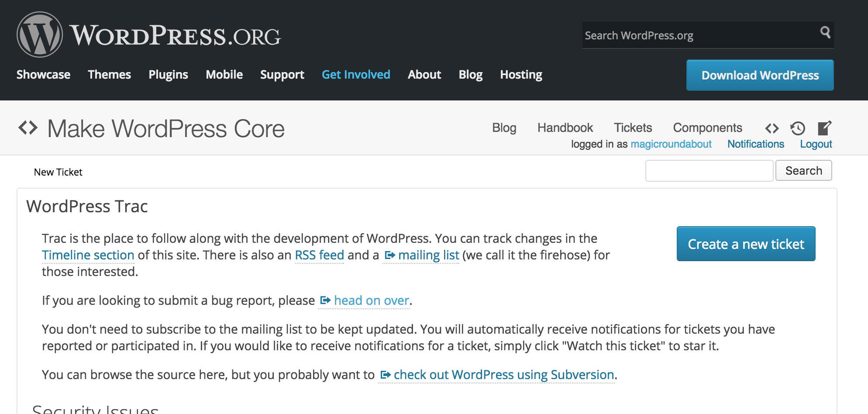
Task: Open the RSS feed link
Action: tap(320, 255)
